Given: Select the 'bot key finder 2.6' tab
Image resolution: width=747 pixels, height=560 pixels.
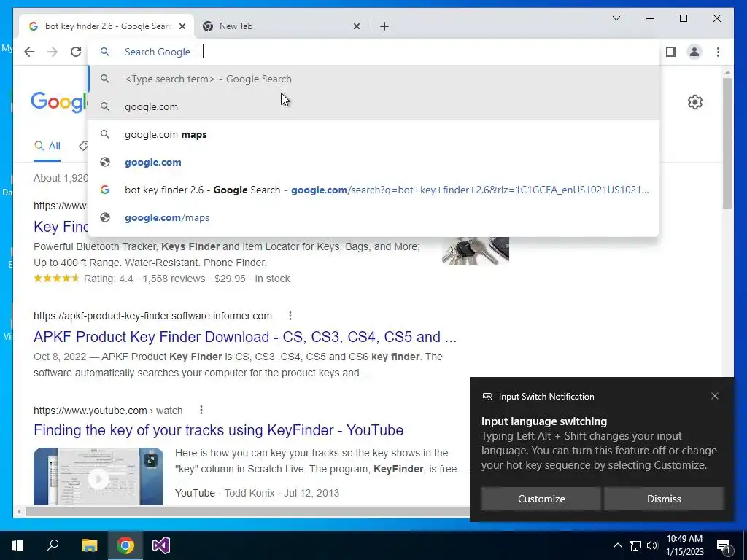Looking at the screenshot, I should (107, 26).
